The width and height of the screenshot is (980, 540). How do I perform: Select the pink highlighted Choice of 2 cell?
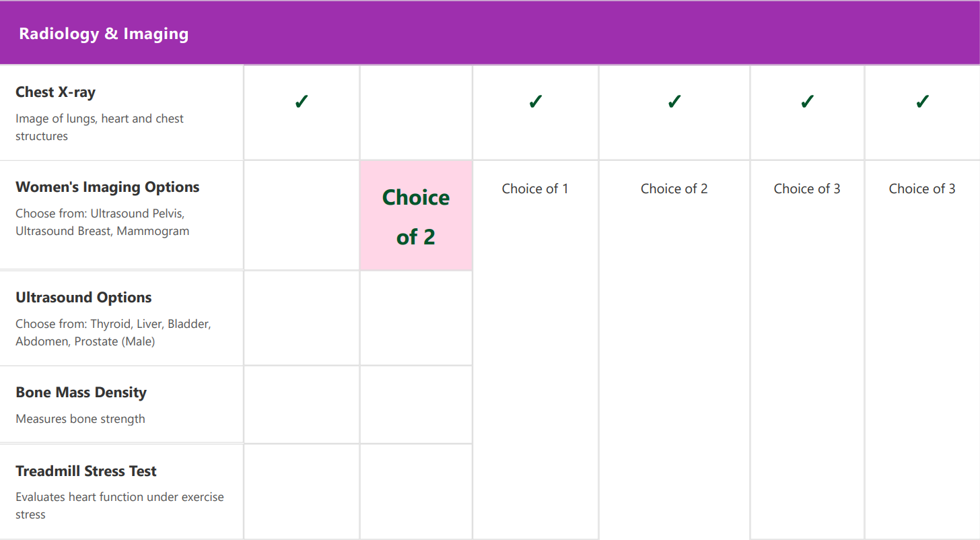(416, 215)
